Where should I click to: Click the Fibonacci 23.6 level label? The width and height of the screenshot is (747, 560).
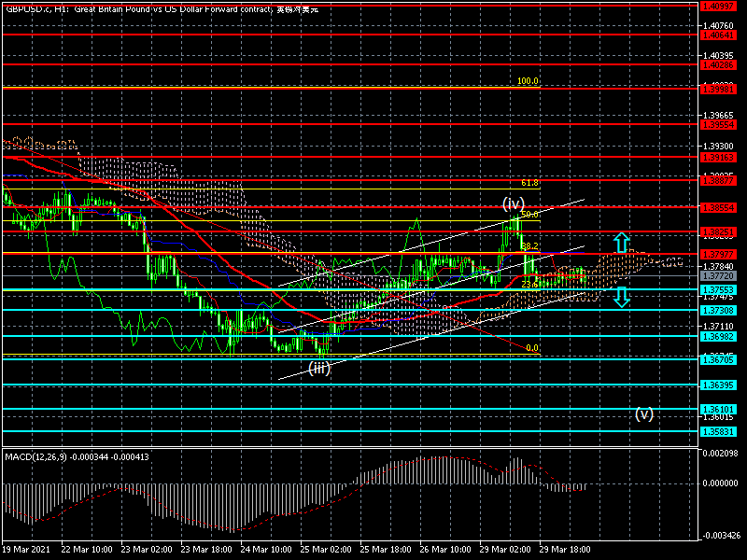(x=529, y=285)
